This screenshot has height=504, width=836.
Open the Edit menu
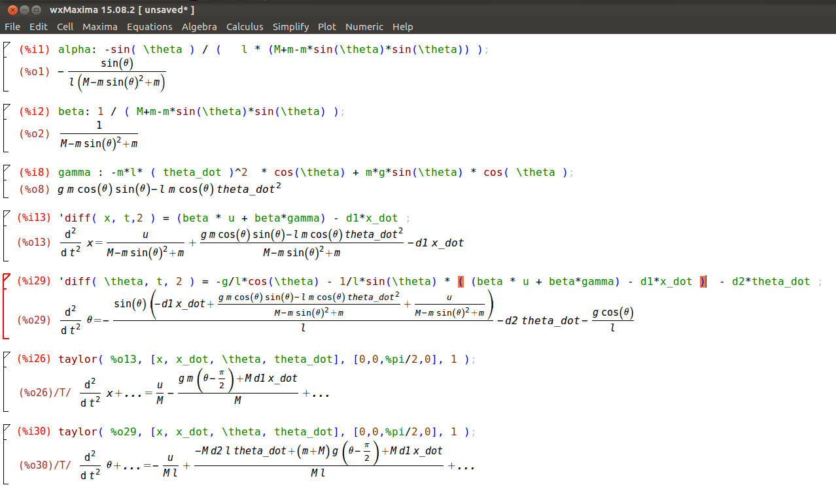(39, 27)
